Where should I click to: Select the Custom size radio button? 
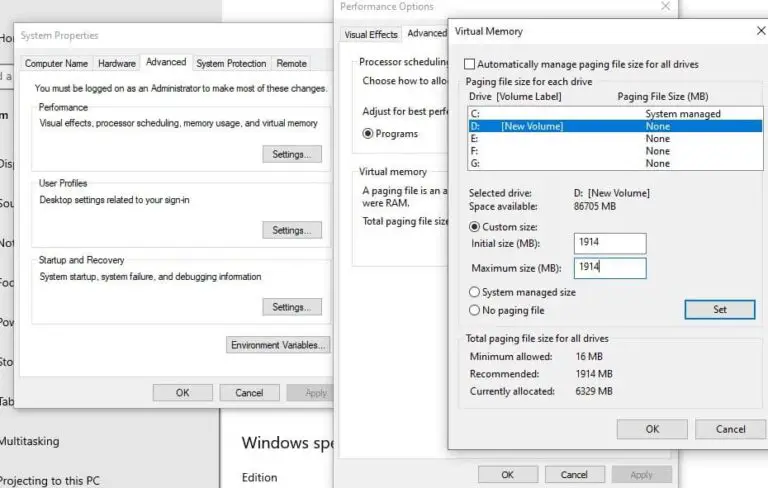(x=474, y=227)
